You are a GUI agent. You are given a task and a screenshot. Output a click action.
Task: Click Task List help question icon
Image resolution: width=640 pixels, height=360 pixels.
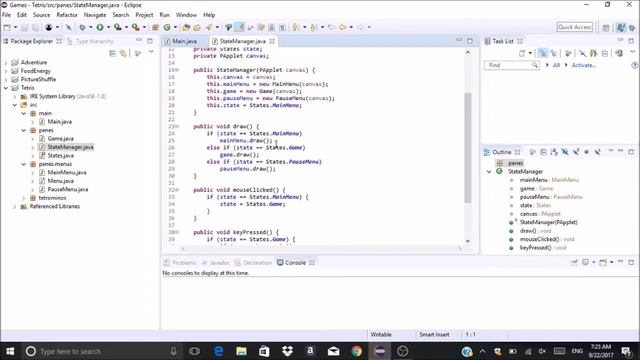(x=635, y=65)
